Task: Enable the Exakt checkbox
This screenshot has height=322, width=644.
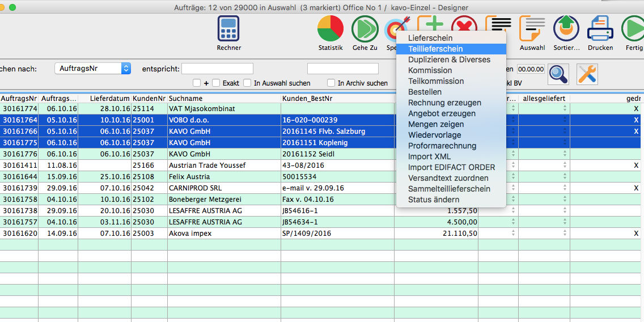Action: [x=216, y=83]
